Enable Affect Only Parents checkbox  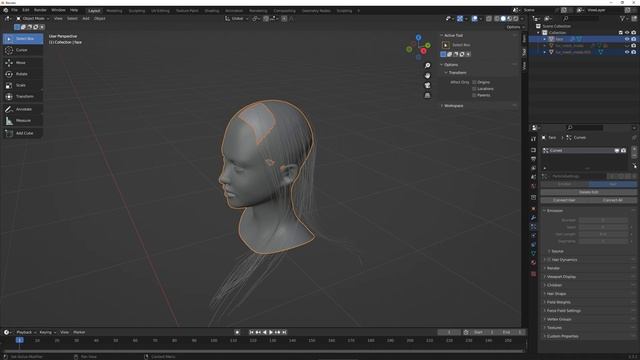click(x=474, y=96)
